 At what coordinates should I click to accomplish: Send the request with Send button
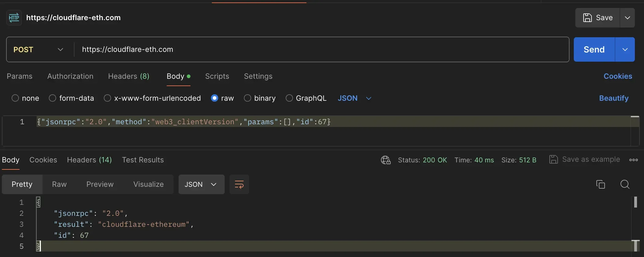click(594, 49)
